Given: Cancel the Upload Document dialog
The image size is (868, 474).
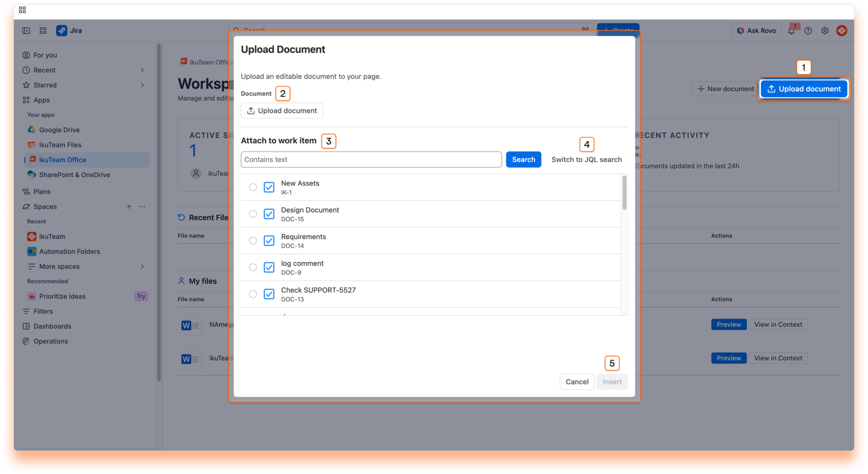Looking at the screenshot, I should (x=577, y=382).
